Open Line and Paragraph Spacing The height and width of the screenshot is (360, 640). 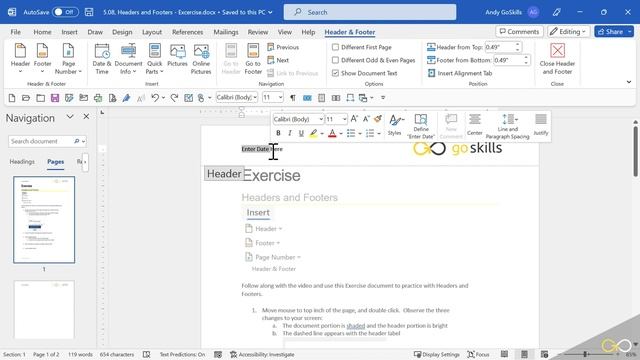[507, 126]
